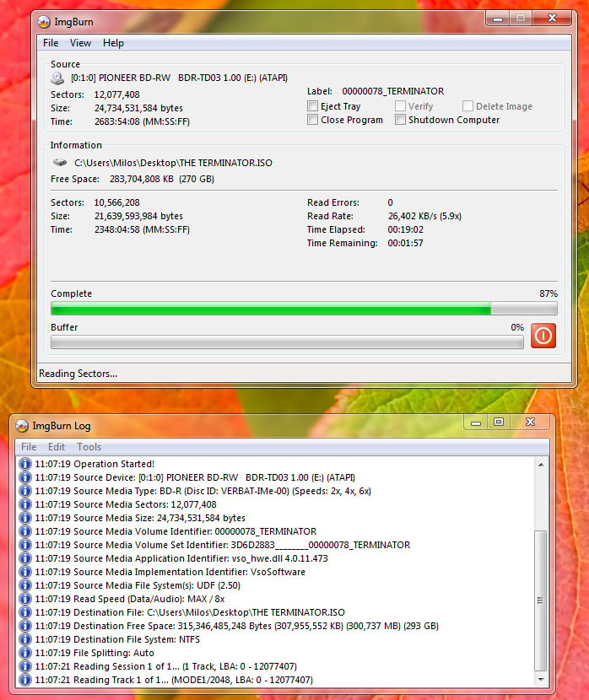Close the ImgBurn Log window
Screen dimensions: 589x700
[530, 423]
